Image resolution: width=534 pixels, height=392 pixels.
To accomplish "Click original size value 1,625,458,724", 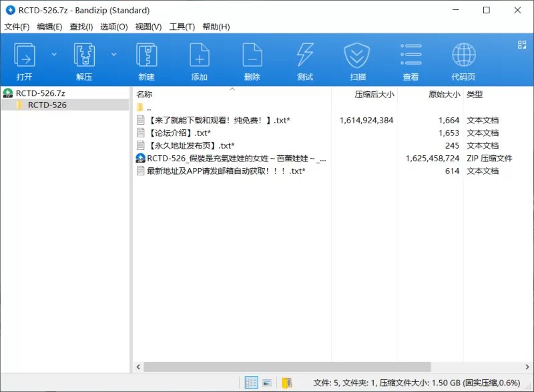I will (433, 158).
